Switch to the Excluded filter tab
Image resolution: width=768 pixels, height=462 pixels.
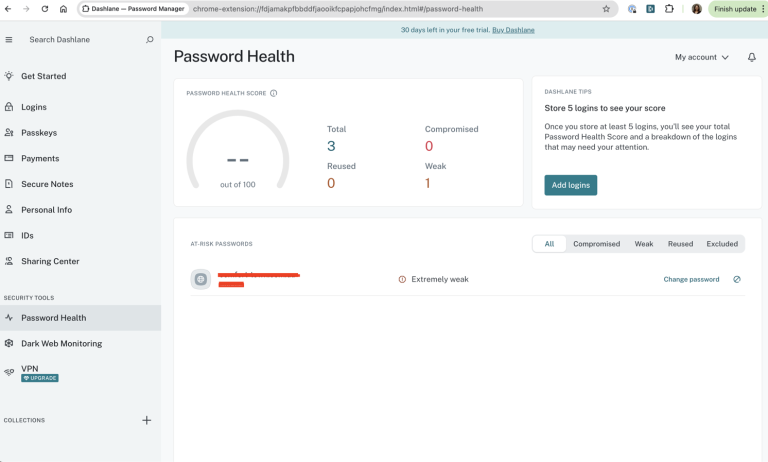(722, 244)
